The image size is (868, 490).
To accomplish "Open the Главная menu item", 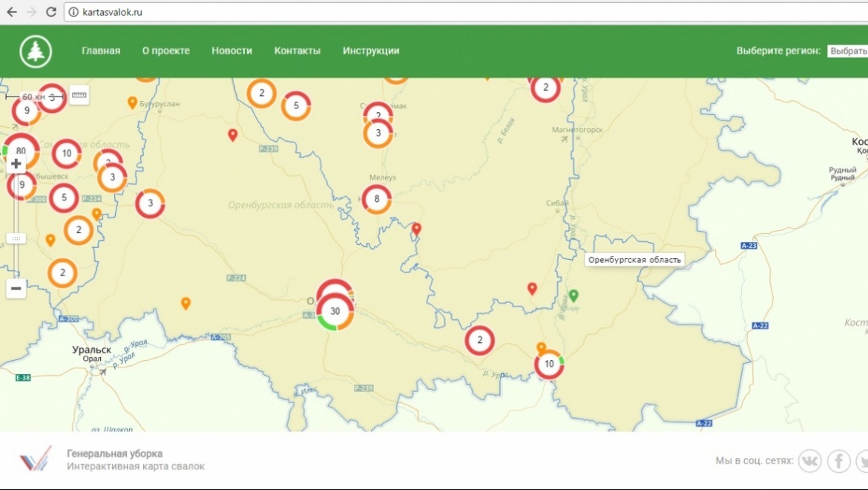I will (101, 51).
